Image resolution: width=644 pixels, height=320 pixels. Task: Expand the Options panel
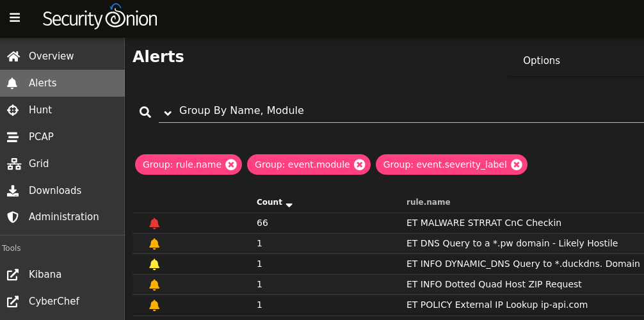click(576, 61)
